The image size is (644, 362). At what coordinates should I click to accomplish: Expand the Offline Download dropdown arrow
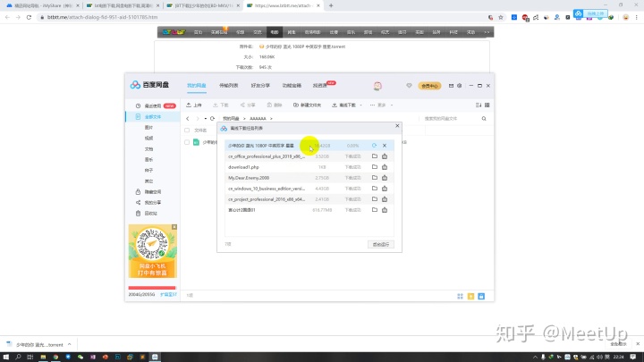click(x=360, y=105)
